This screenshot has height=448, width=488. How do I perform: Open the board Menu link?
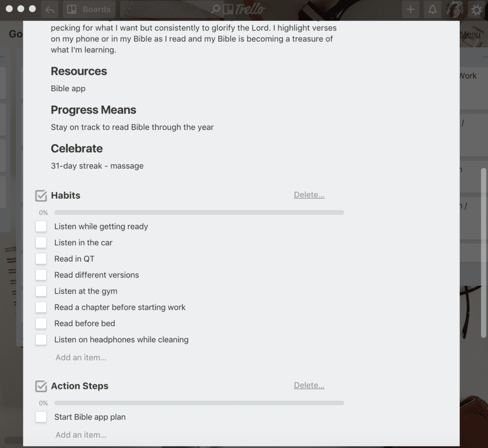(470, 35)
